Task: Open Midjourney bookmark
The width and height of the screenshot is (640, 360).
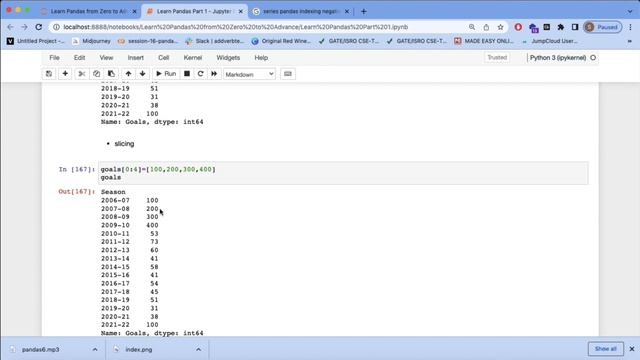Action: (x=91, y=41)
